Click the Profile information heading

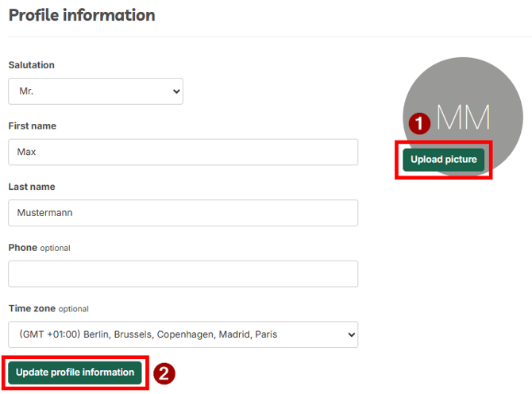coord(82,15)
